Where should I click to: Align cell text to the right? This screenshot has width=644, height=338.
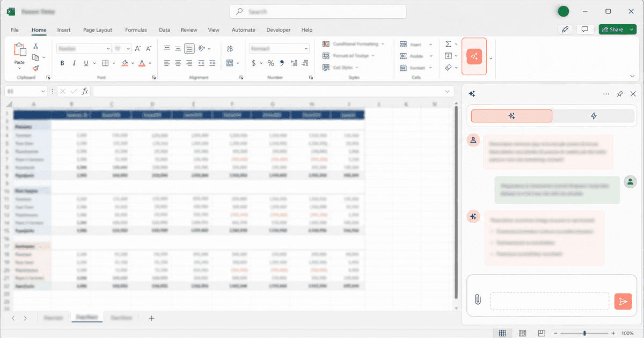189,63
